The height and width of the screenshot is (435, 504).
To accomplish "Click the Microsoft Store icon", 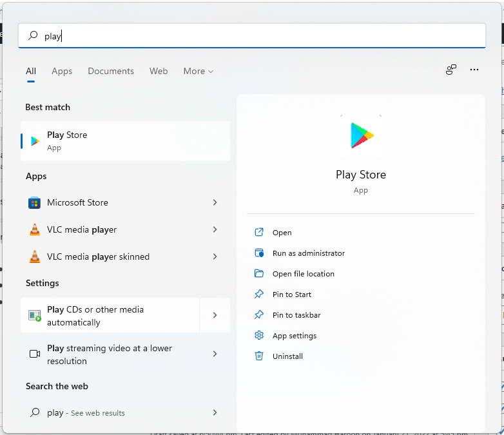I will pos(34,202).
